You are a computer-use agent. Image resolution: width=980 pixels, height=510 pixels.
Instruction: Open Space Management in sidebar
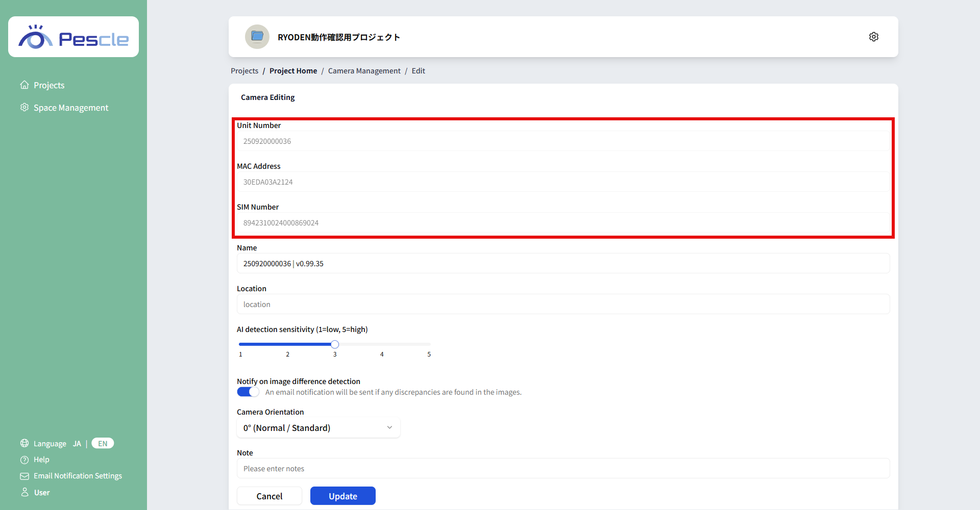click(x=71, y=108)
